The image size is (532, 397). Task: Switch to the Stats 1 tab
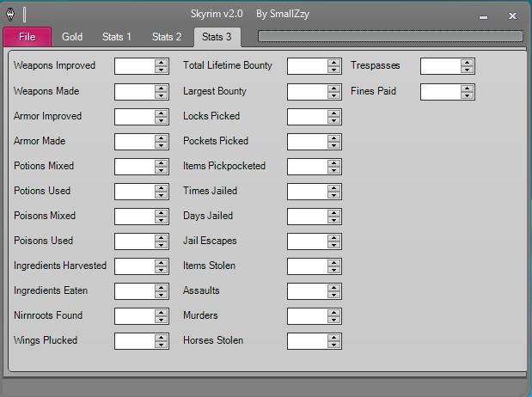[x=117, y=37]
